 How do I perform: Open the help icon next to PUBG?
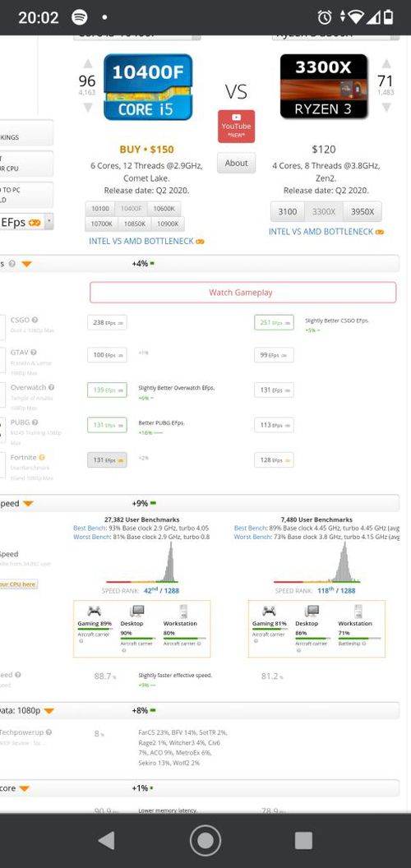34,422
